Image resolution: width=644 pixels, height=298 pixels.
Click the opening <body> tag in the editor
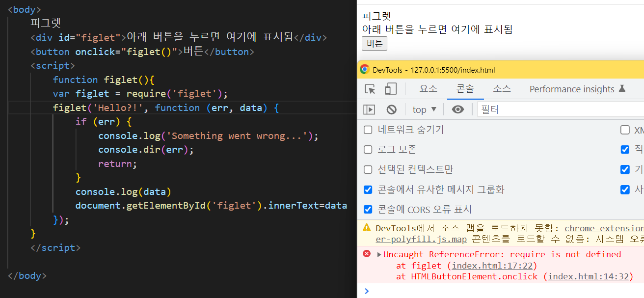click(25, 9)
